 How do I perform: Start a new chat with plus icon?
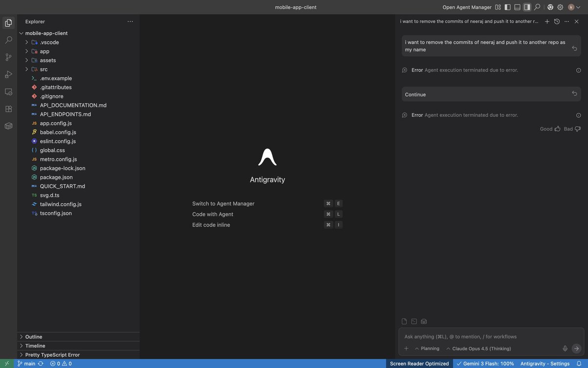click(x=547, y=22)
